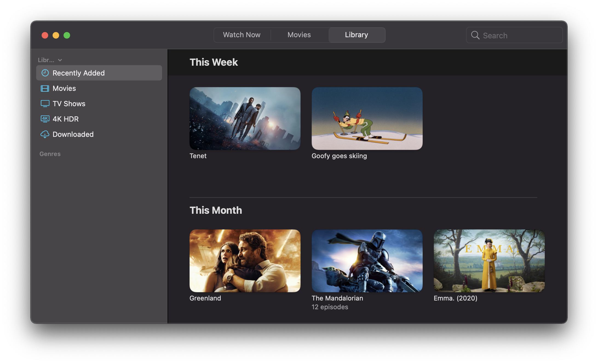Click the This Week heading

click(214, 62)
